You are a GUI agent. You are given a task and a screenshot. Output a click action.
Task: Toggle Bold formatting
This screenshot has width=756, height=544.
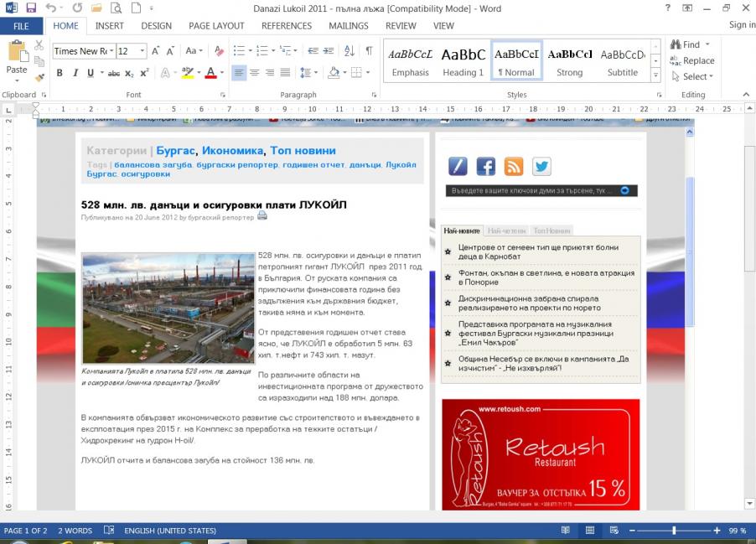coord(60,73)
